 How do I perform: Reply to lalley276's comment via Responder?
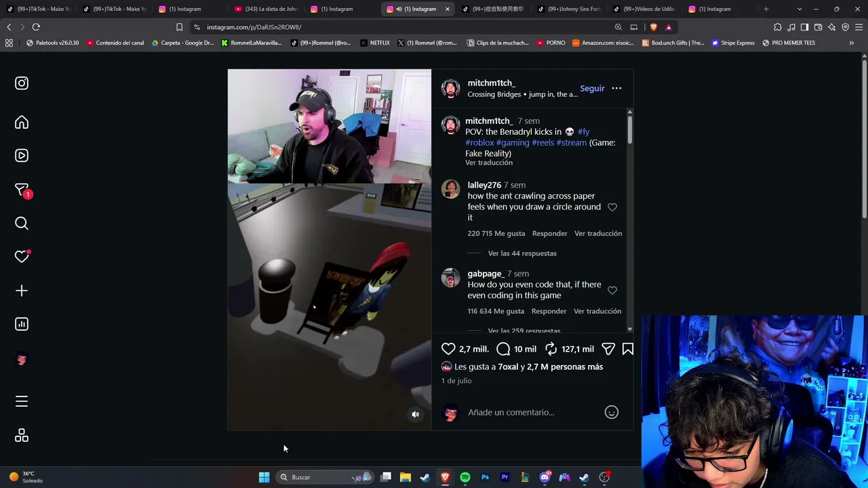(550, 233)
